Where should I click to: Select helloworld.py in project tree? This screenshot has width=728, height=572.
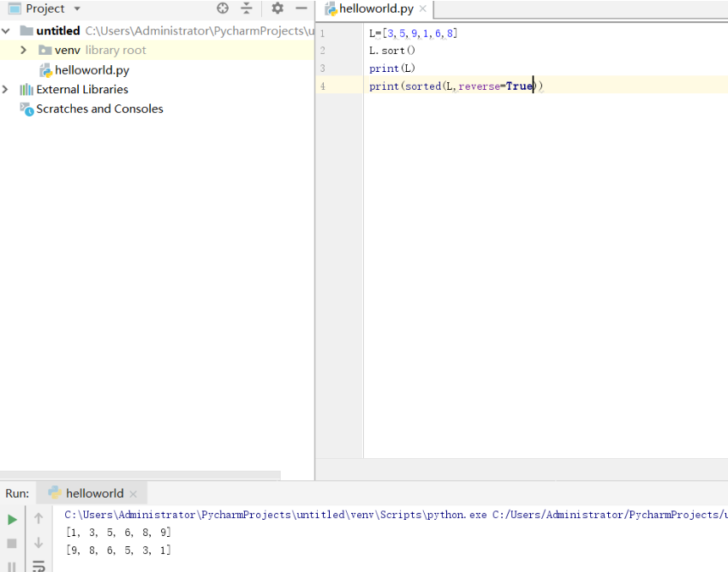coord(92,70)
